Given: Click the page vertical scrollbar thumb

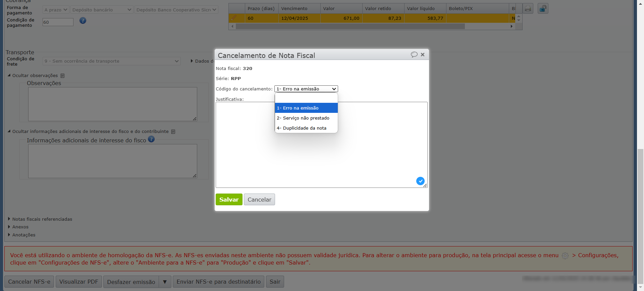Looking at the screenshot, I should (641, 216).
